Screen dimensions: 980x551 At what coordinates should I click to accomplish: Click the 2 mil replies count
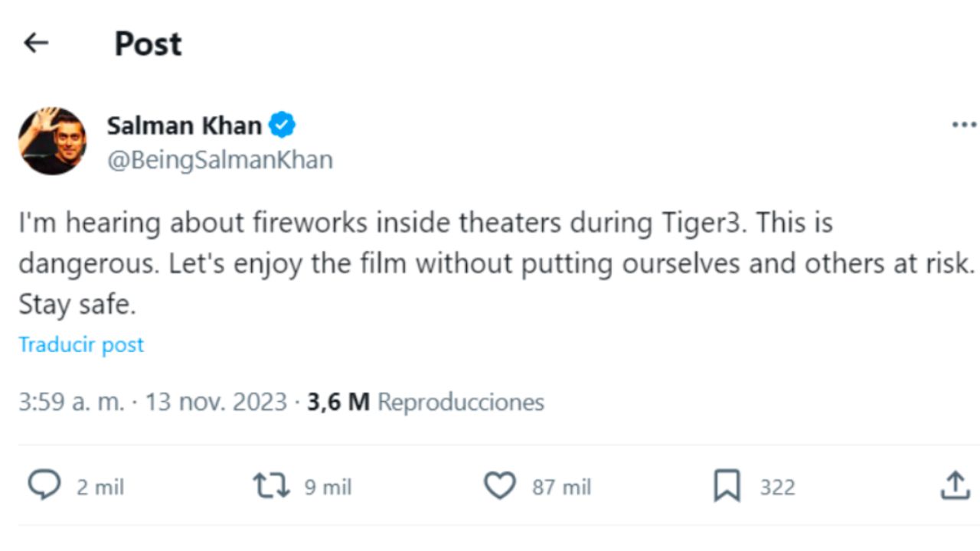(100, 487)
